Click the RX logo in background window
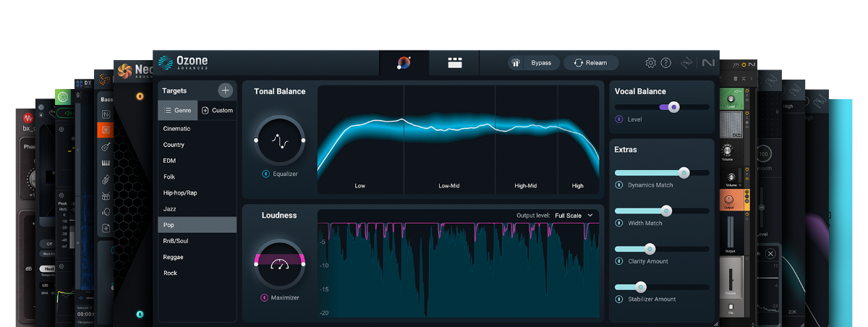 click(x=82, y=83)
